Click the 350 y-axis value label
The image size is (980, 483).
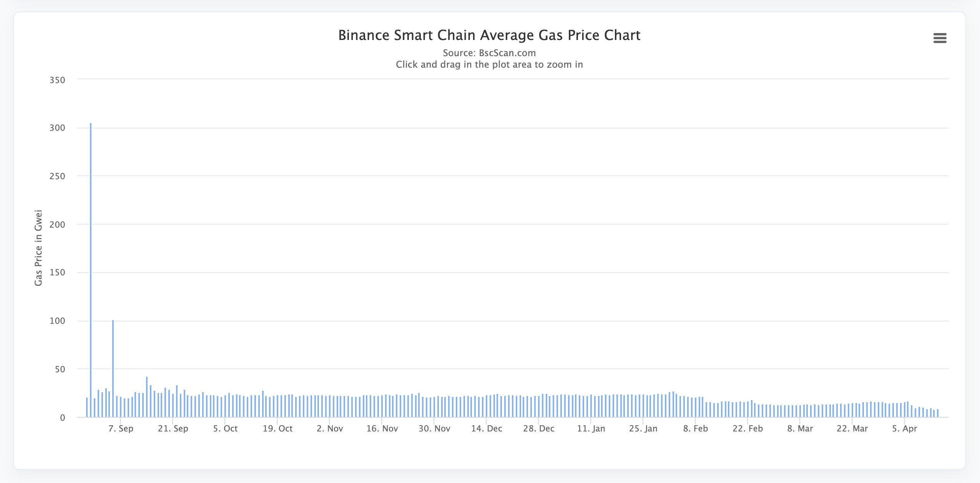57,80
